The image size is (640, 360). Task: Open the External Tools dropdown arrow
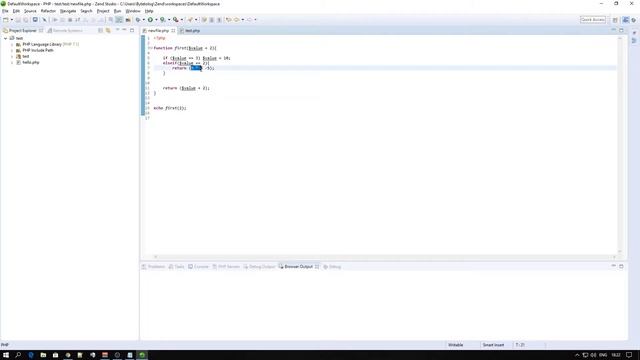click(181, 20)
